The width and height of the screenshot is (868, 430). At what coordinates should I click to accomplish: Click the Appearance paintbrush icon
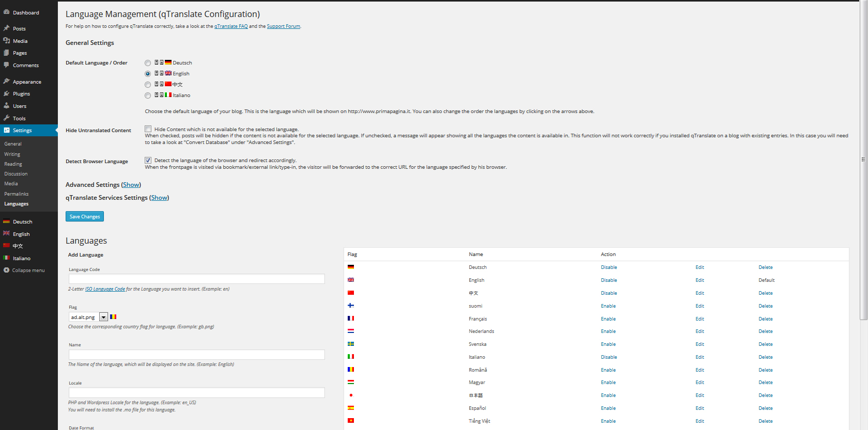[x=7, y=82]
